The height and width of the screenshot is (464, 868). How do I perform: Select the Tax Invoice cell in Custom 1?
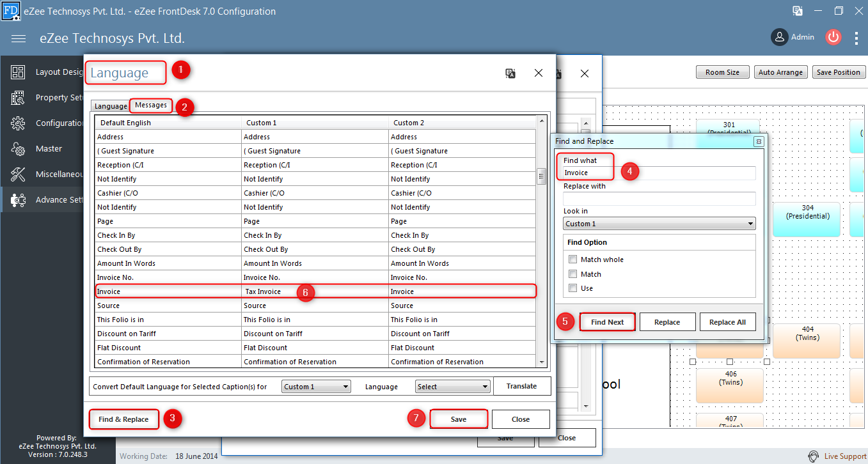[x=315, y=291]
